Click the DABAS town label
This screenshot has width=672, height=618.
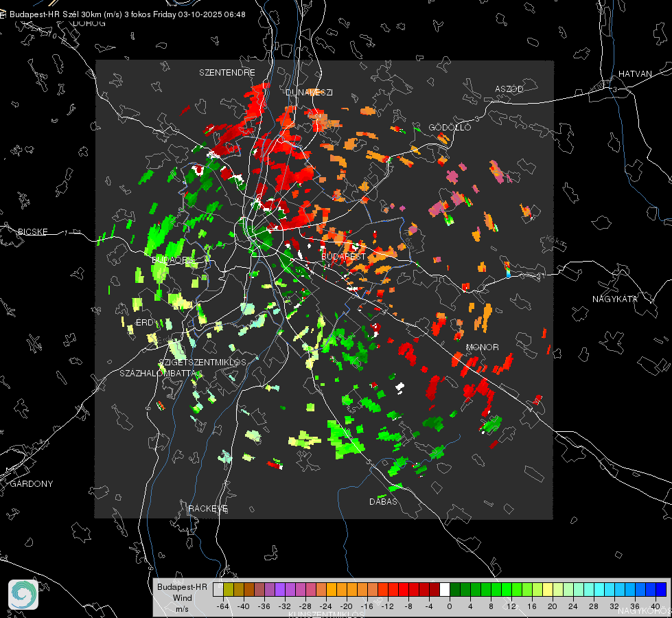coord(383,501)
